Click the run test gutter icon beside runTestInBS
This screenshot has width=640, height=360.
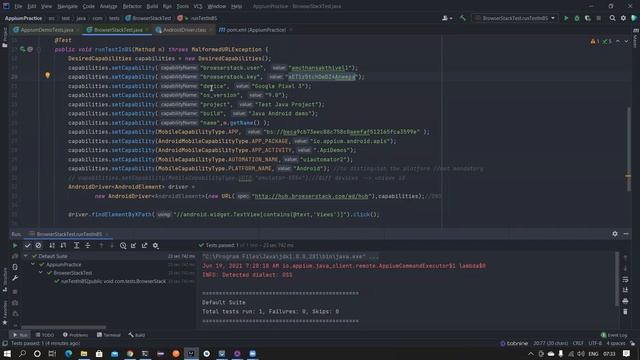point(22,49)
